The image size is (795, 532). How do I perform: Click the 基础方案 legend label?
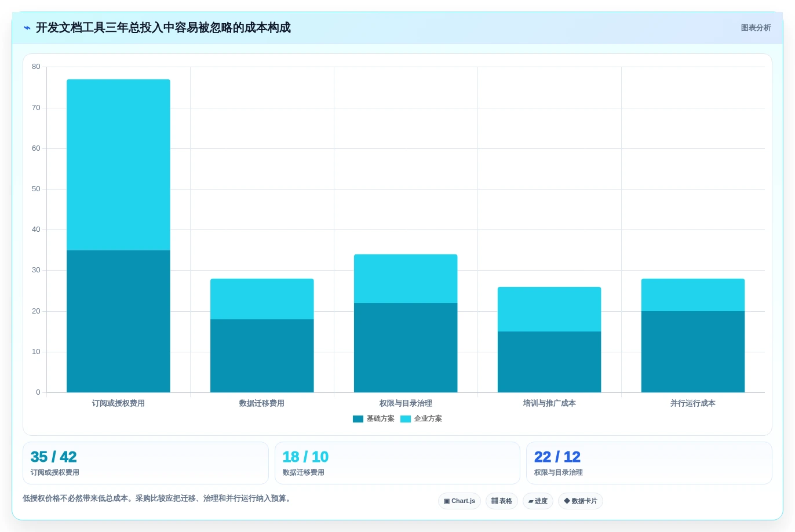[x=381, y=419]
